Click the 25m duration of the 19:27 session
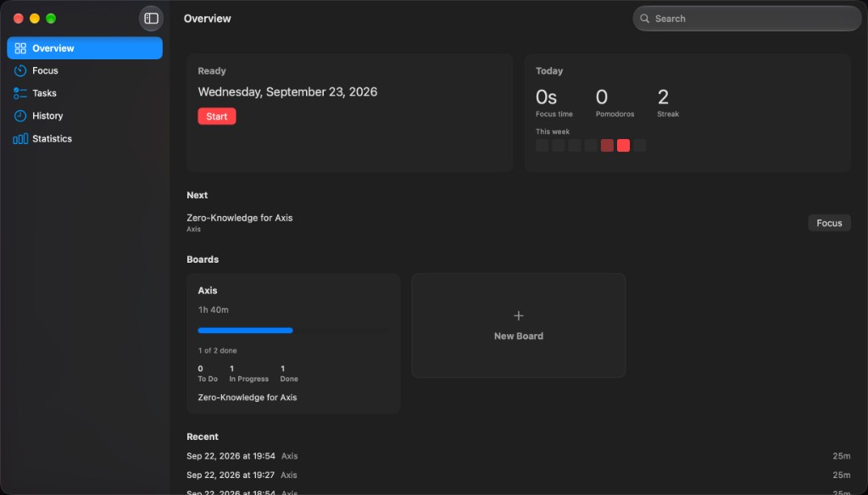 tap(842, 475)
